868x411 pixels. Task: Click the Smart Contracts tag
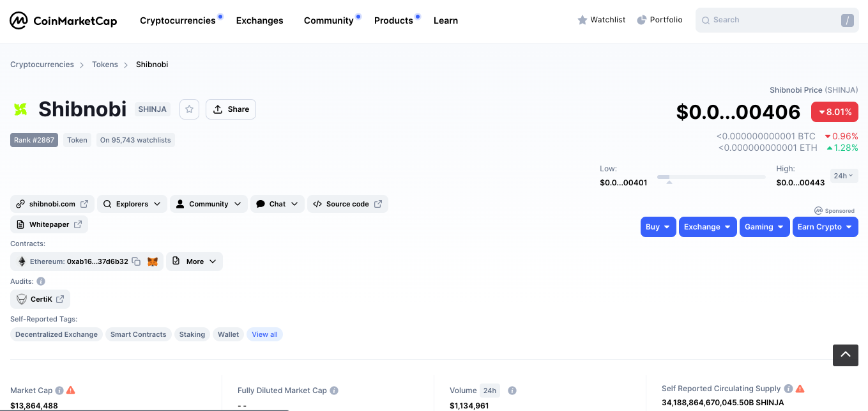(138, 334)
